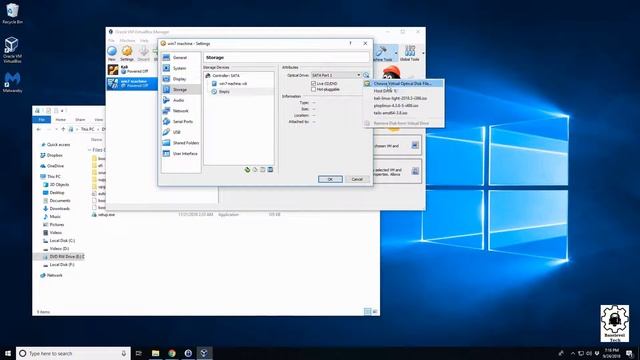Open the Optical Drive SATA Port combo box
This screenshot has height=360, width=640.
pyautogui.click(x=336, y=75)
